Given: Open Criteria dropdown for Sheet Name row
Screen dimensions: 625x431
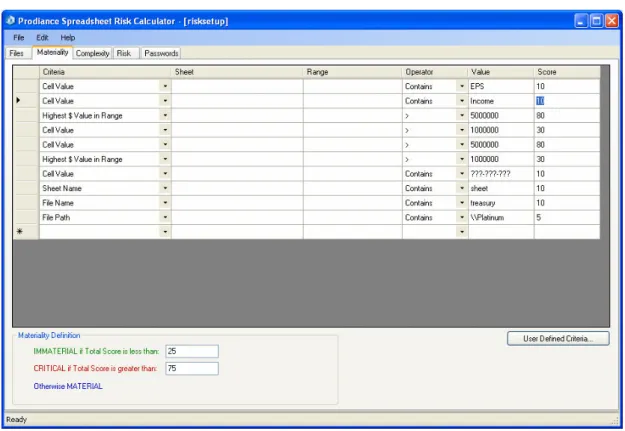Looking at the screenshot, I should coord(165,188).
